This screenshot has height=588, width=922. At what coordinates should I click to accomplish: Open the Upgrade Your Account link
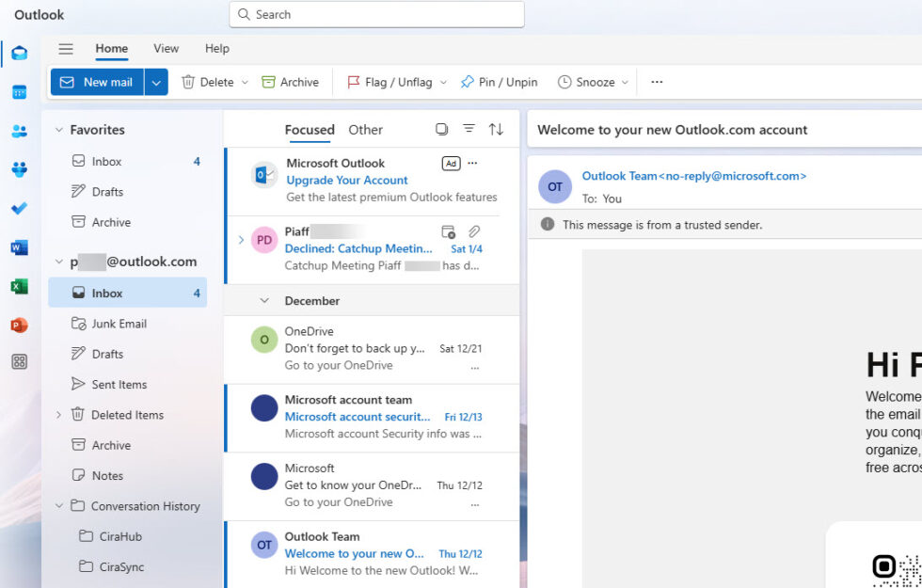pos(346,180)
